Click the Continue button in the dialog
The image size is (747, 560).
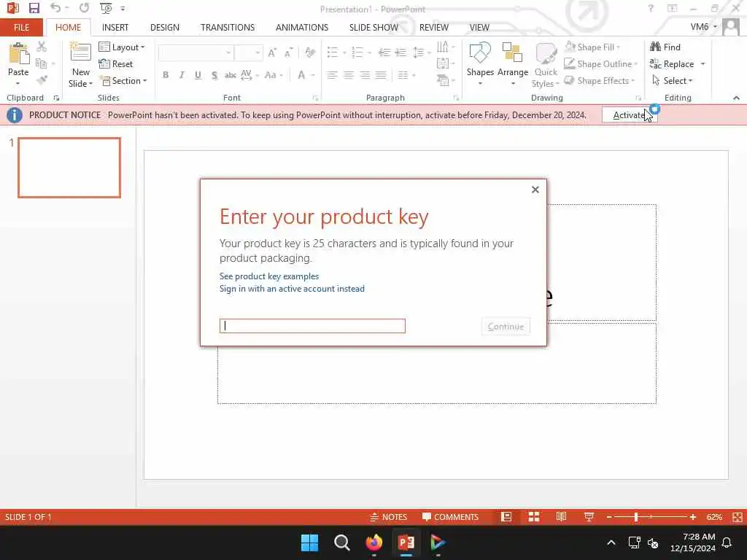click(506, 326)
